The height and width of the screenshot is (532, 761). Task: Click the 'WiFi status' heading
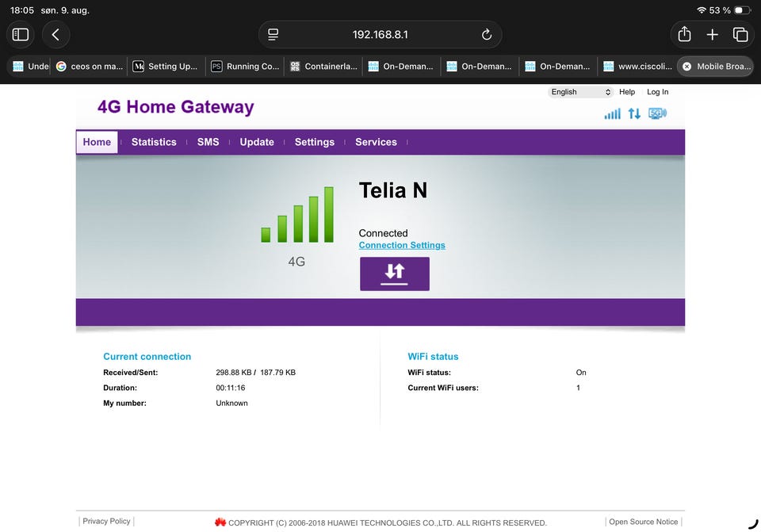(433, 356)
